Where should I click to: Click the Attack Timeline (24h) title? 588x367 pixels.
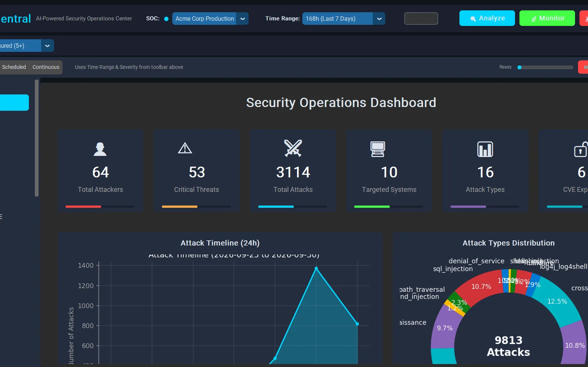[220, 243]
